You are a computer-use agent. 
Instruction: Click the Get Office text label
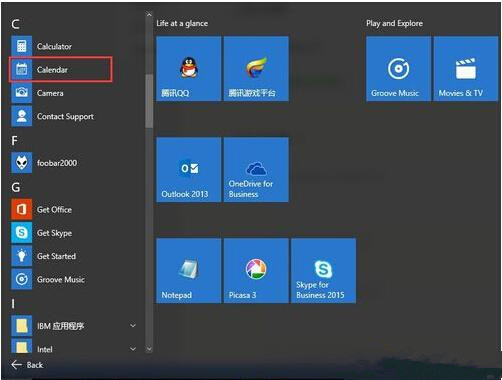pos(54,210)
